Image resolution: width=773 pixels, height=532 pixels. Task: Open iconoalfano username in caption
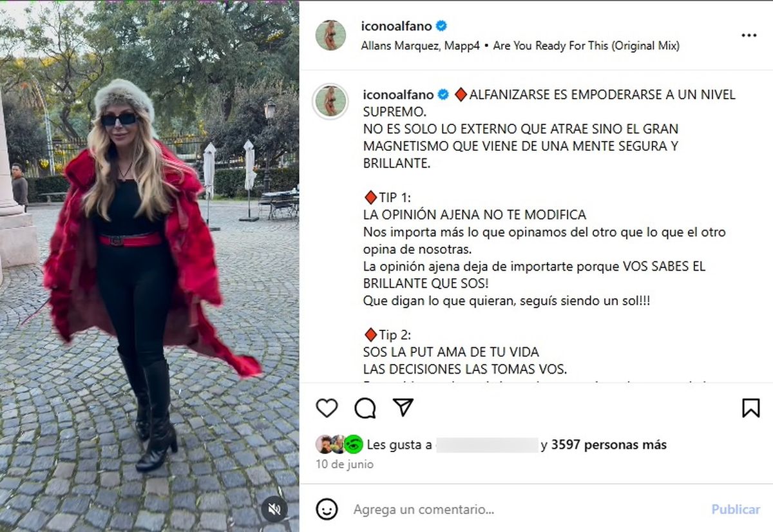[x=399, y=95]
